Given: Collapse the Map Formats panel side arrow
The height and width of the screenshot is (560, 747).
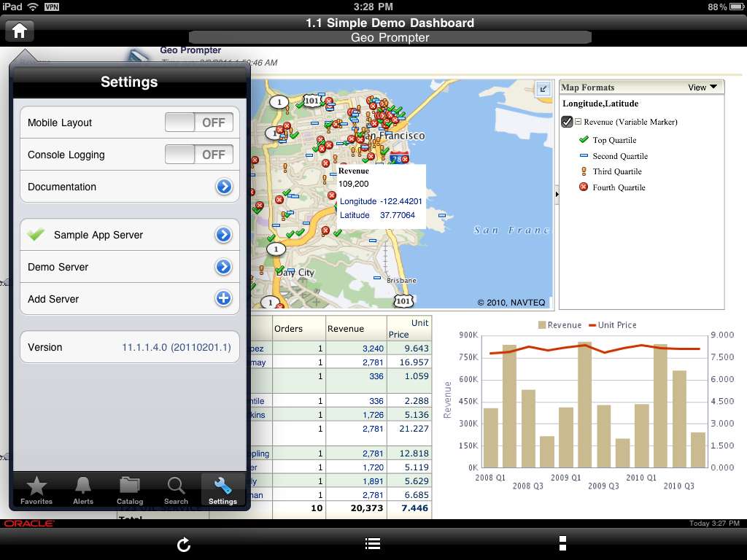Looking at the screenshot, I should 557,194.
